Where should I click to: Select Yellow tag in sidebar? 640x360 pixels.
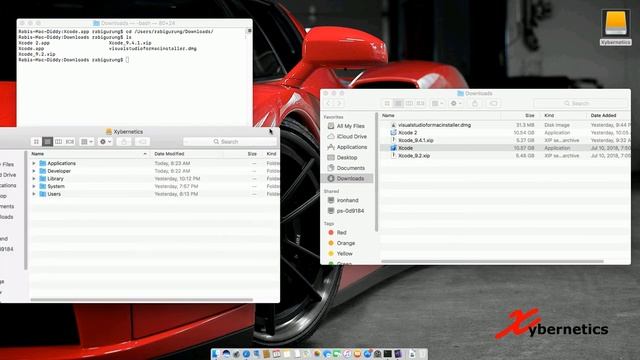coord(341,253)
